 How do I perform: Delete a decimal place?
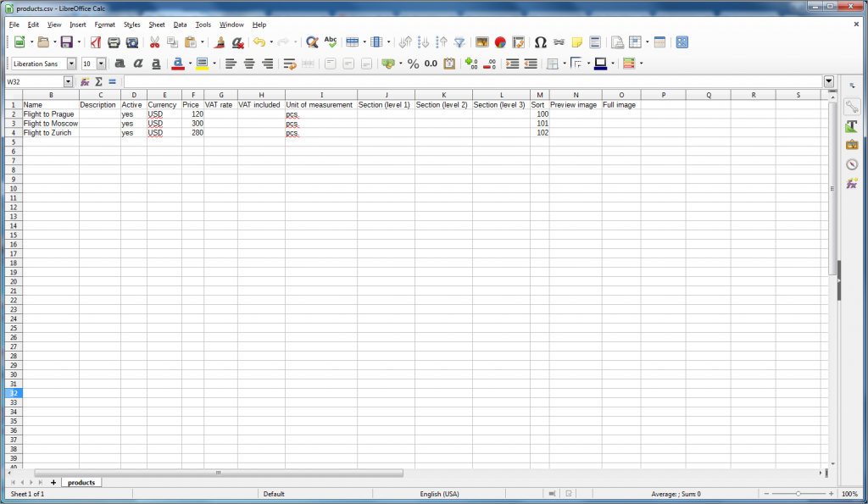(x=489, y=64)
